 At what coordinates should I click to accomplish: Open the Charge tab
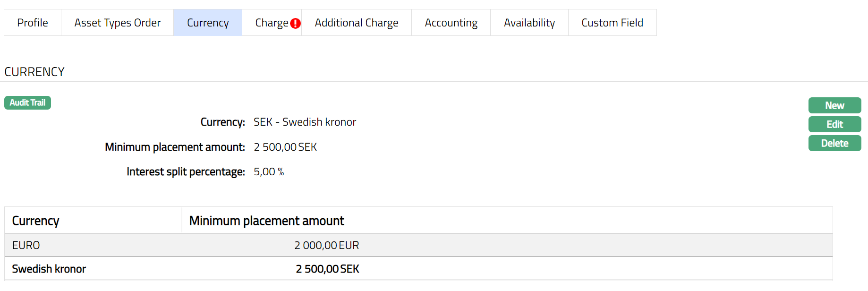(x=271, y=23)
